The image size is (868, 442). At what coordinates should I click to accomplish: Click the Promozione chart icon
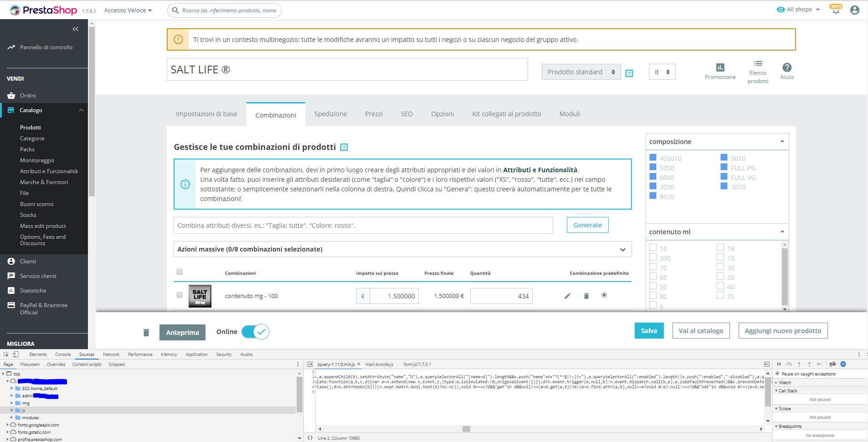coord(720,67)
